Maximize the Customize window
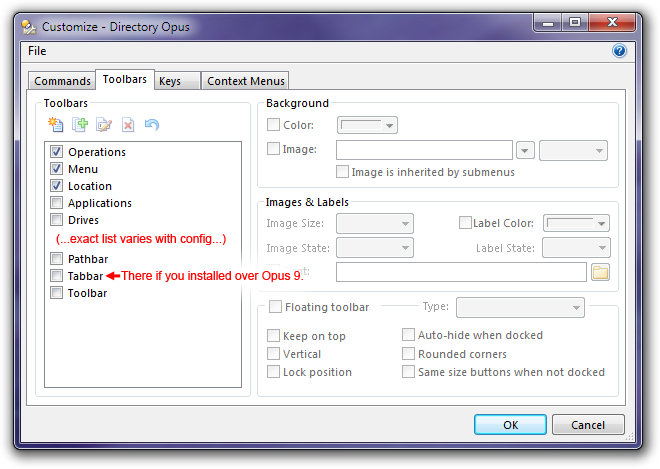Screen dimensions: 660x469 tap(575, 22)
